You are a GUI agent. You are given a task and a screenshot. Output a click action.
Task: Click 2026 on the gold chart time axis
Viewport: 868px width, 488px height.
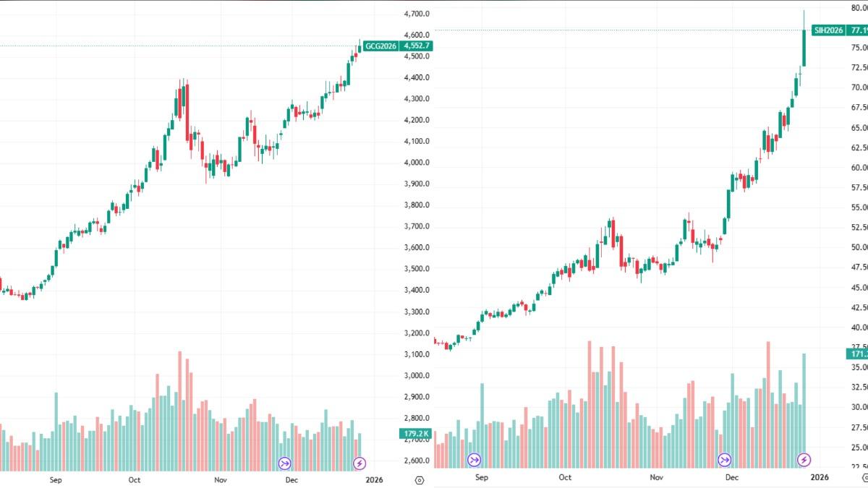(374, 479)
